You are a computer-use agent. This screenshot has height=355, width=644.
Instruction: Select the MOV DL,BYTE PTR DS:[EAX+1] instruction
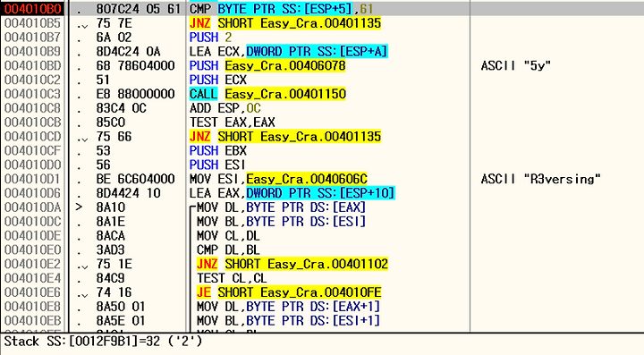288,306
